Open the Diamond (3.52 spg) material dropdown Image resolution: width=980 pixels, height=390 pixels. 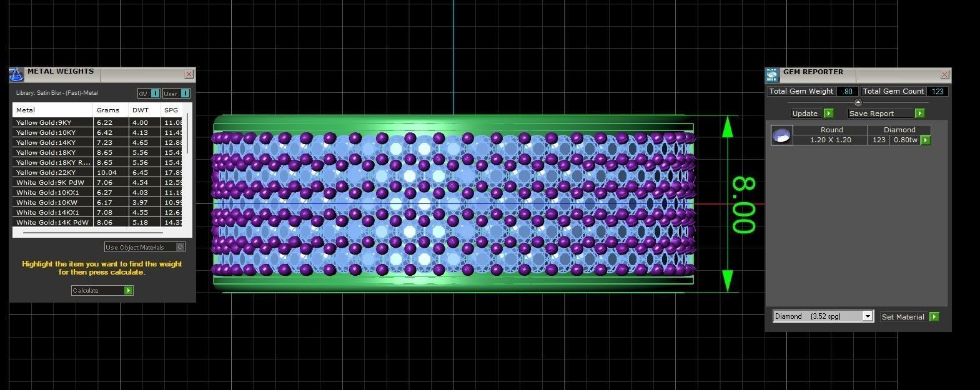(823, 316)
